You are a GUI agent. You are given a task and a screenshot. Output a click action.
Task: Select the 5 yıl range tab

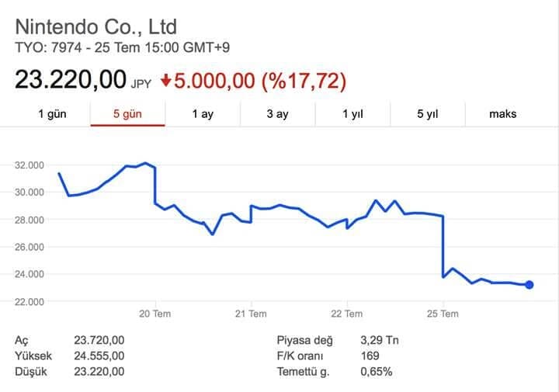point(427,113)
